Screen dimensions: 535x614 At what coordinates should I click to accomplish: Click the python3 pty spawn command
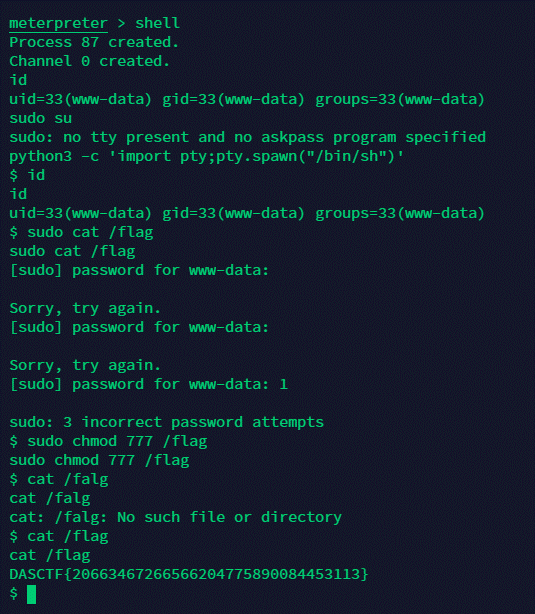206,157
